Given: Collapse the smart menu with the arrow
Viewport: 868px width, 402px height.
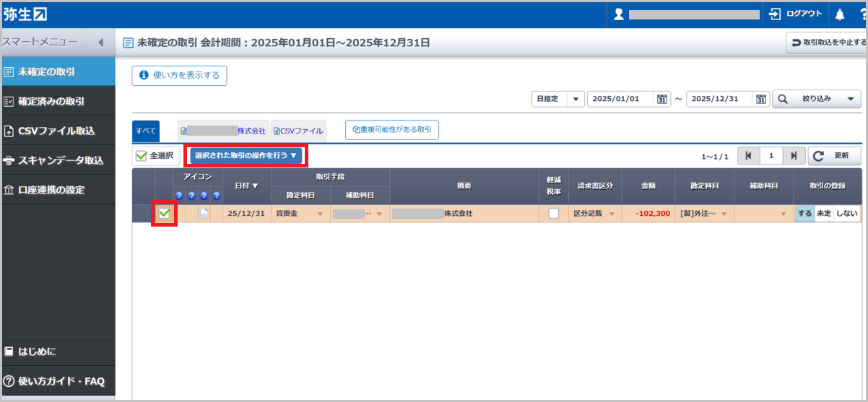Looking at the screenshot, I should (101, 43).
